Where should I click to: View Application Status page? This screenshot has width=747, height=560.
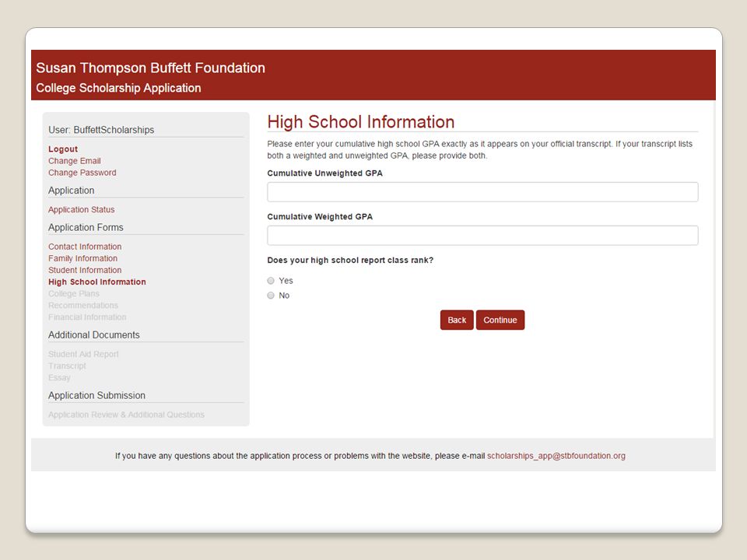click(x=82, y=209)
